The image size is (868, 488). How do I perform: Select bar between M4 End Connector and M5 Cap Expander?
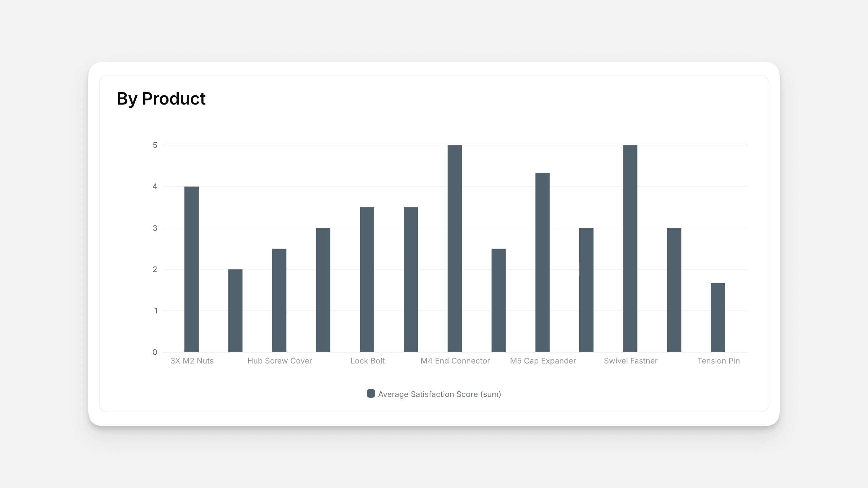tap(498, 300)
